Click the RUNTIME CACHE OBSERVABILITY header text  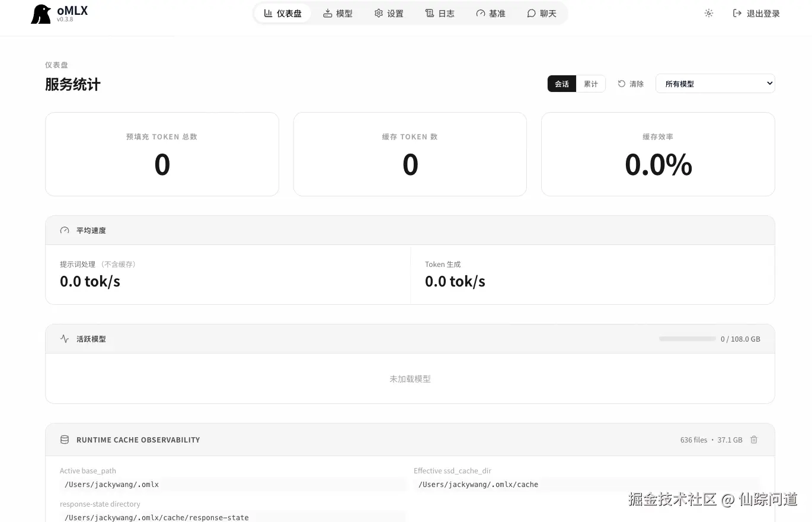[x=138, y=440]
